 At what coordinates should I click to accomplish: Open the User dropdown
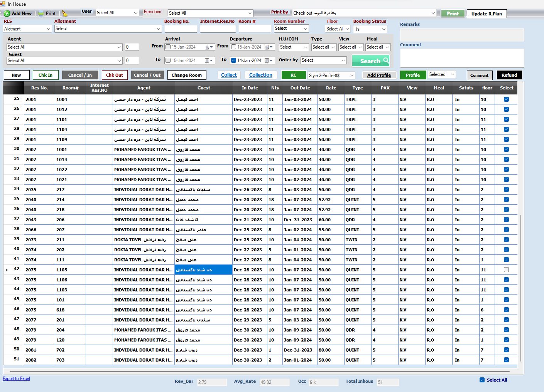[x=117, y=13]
